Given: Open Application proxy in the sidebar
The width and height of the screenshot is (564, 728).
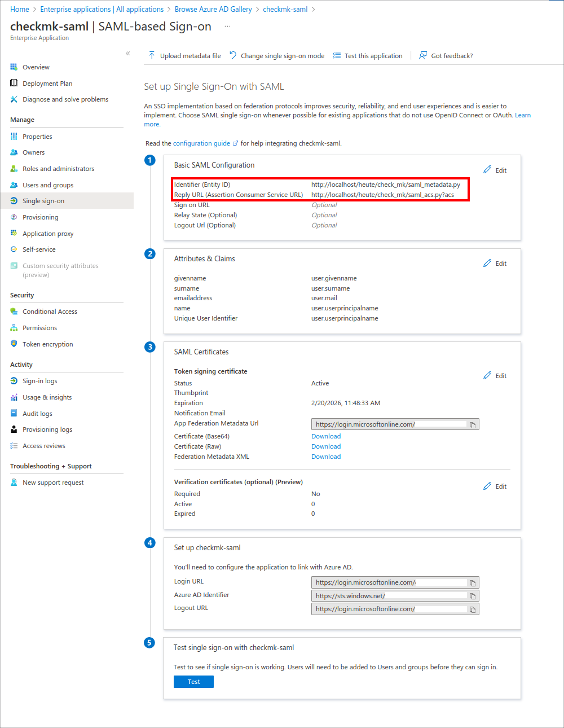Looking at the screenshot, I should click(x=48, y=233).
